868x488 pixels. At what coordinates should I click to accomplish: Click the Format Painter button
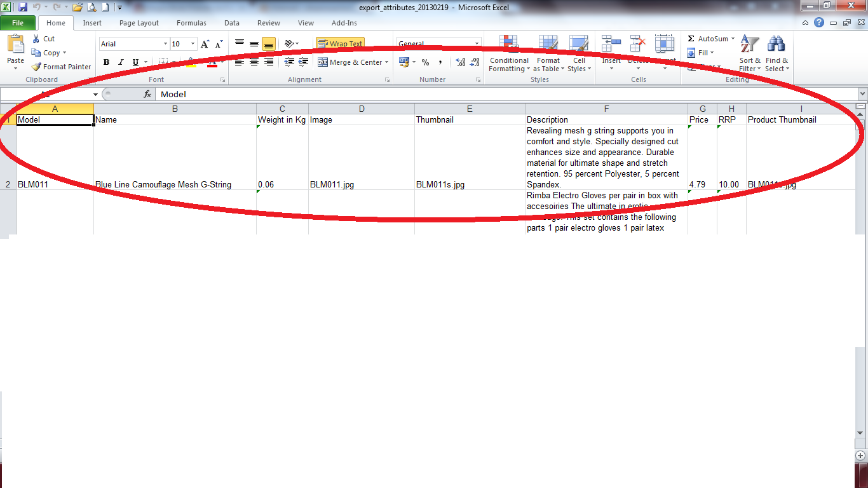61,67
